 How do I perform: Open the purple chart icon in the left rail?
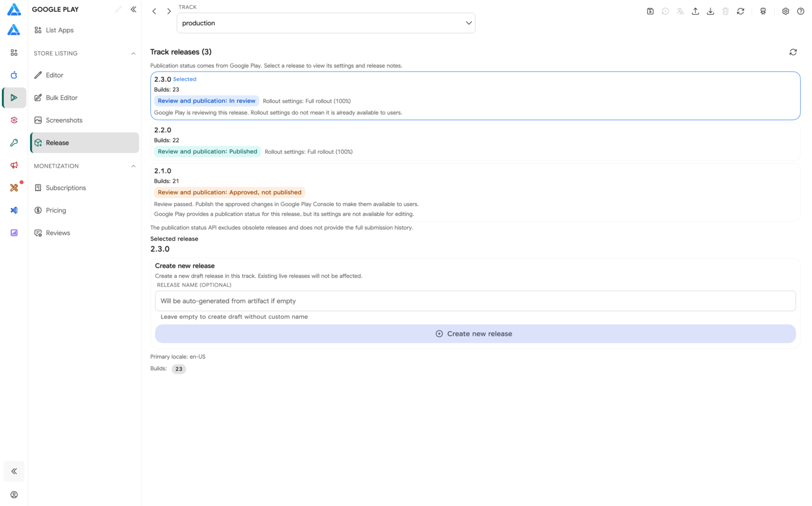pos(14,233)
